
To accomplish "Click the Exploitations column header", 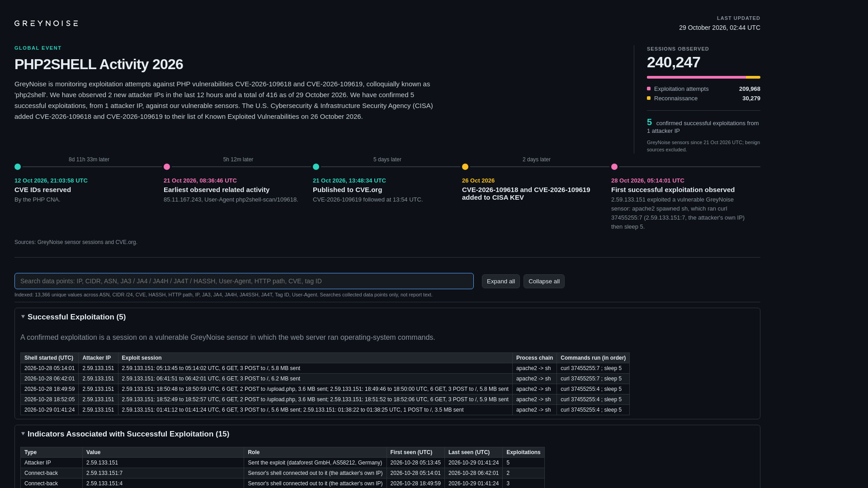I will tap(523, 452).
